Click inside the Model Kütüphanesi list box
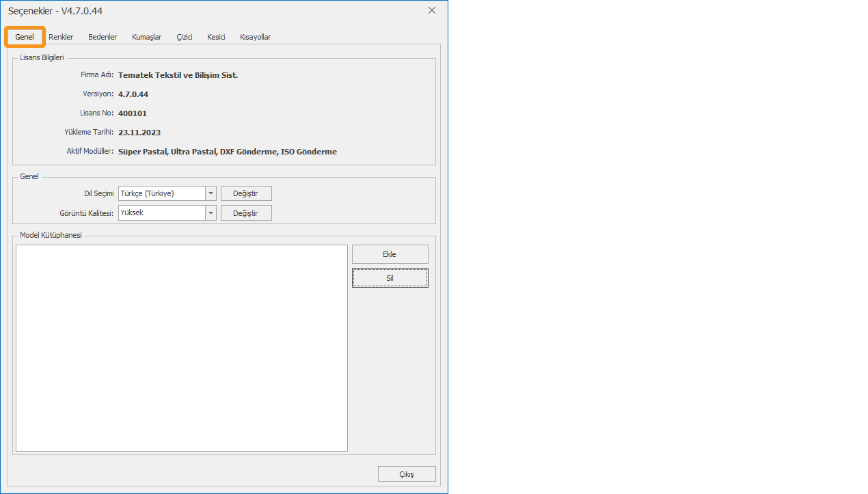This screenshot has height=494, width=868. pyautogui.click(x=181, y=348)
